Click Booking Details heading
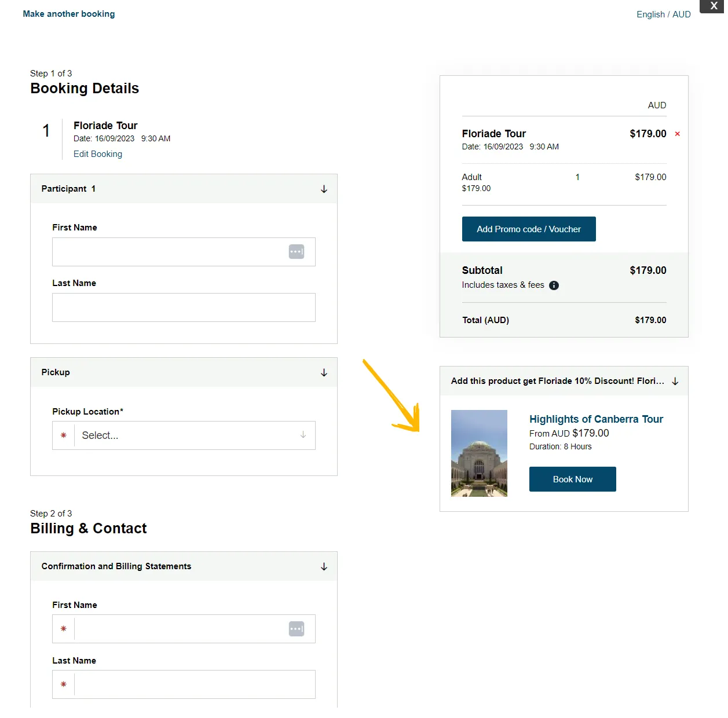The width and height of the screenshot is (728, 718). [85, 89]
